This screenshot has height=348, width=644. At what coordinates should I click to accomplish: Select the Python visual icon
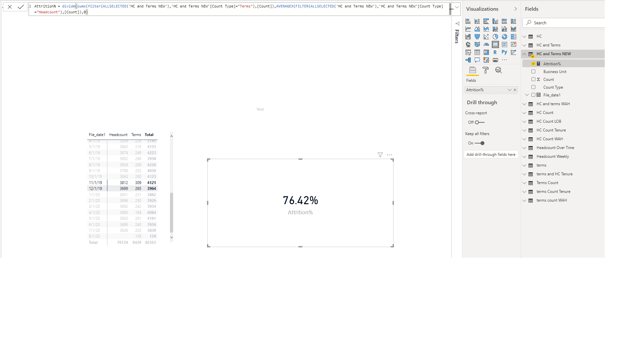504,52
